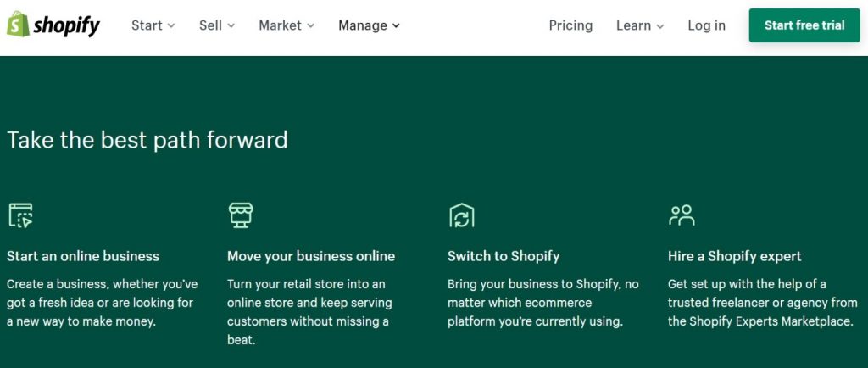This screenshot has width=868, height=368.
Task: Go to the Pricing page
Action: (x=570, y=25)
